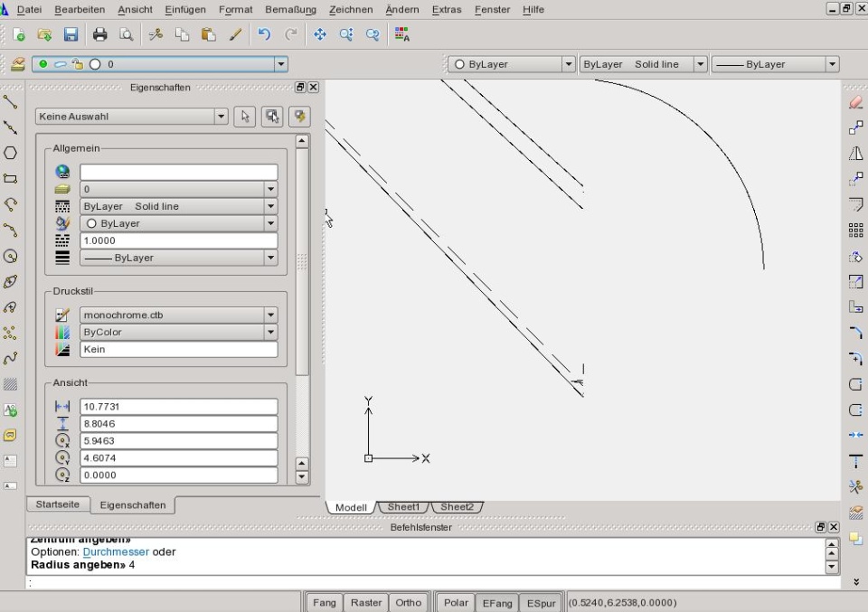Select the Pan (four-arrow) tool
The width and height of the screenshot is (868, 612).
click(x=319, y=34)
